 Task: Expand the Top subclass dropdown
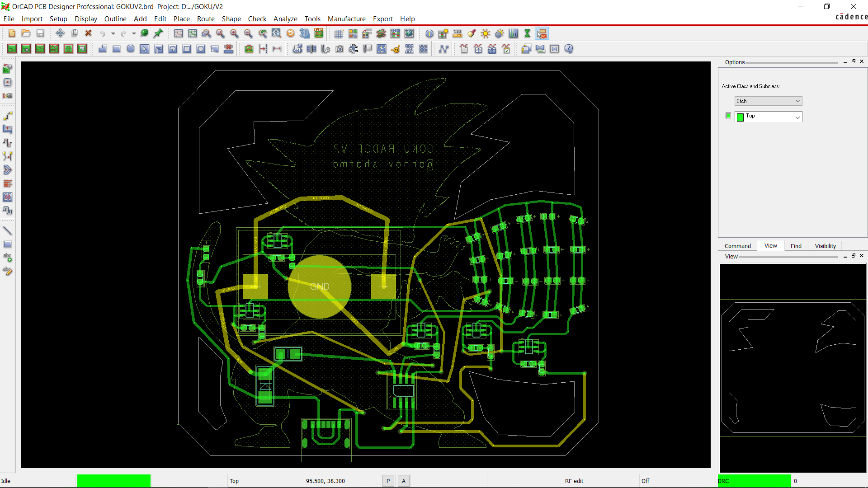click(x=797, y=117)
